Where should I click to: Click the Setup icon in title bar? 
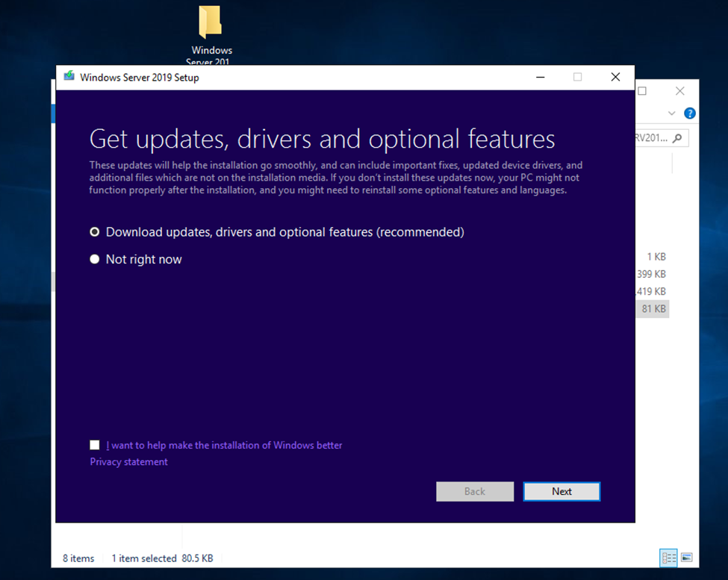coord(69,77)
